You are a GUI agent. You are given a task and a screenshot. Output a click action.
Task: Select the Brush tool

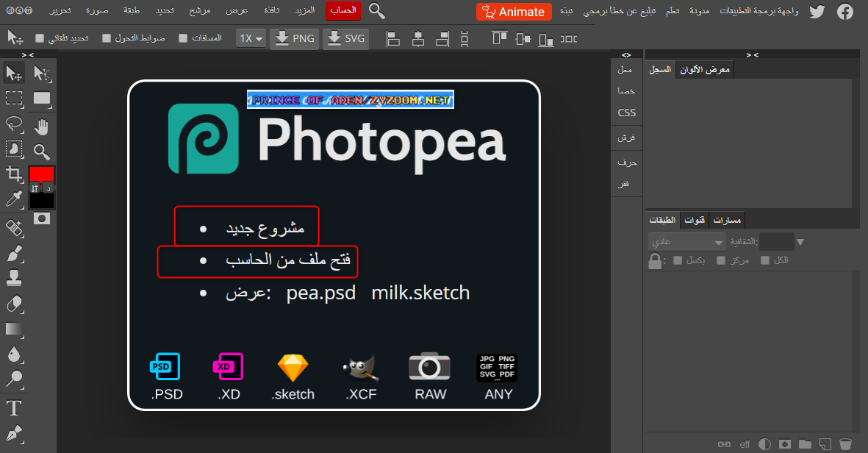coord(14,253)
